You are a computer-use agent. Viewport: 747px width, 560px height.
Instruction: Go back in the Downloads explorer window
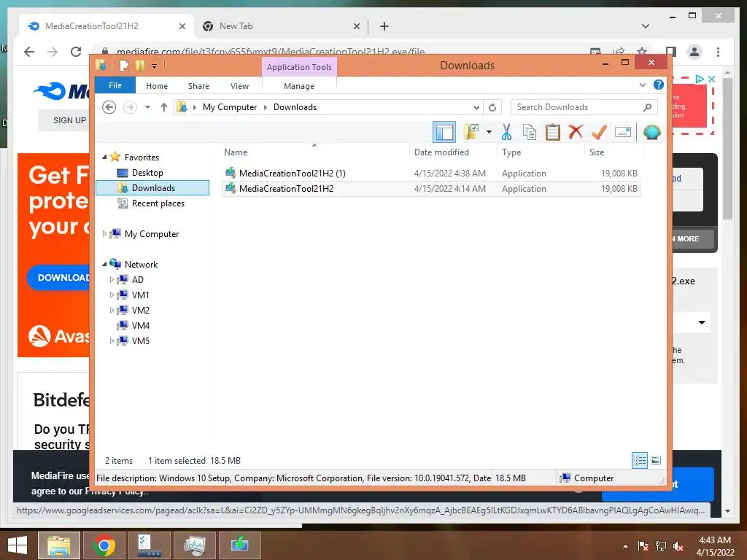[109, 107]
